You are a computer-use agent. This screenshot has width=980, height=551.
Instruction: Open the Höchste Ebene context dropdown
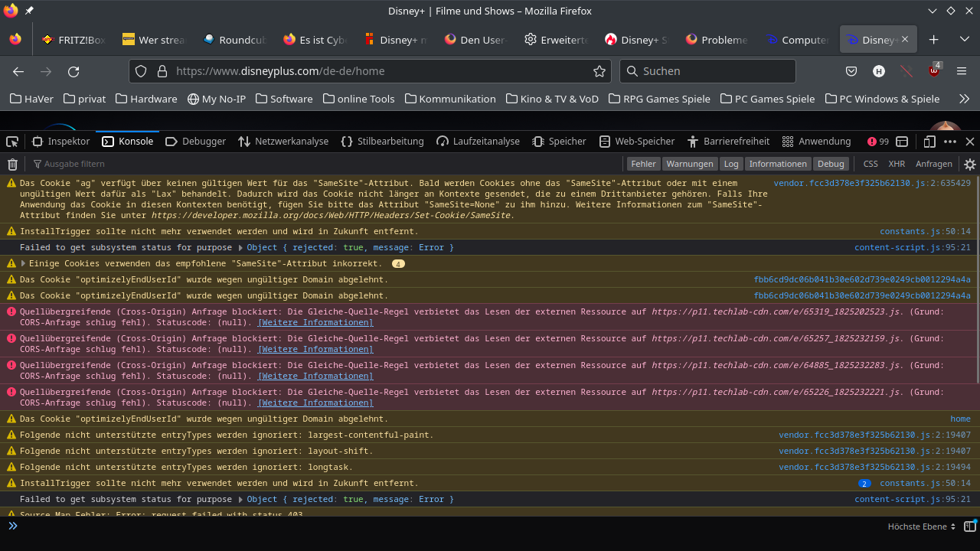click(x=922, y=527)
